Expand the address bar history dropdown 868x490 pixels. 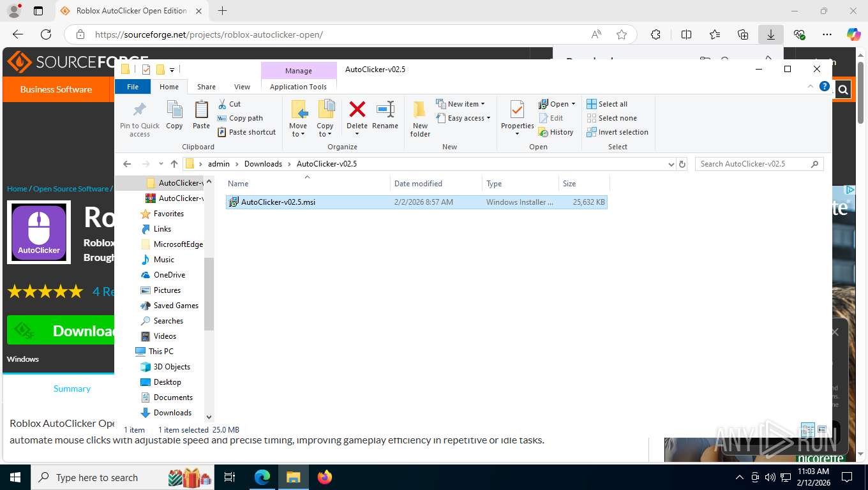click(x=671, y=164)
